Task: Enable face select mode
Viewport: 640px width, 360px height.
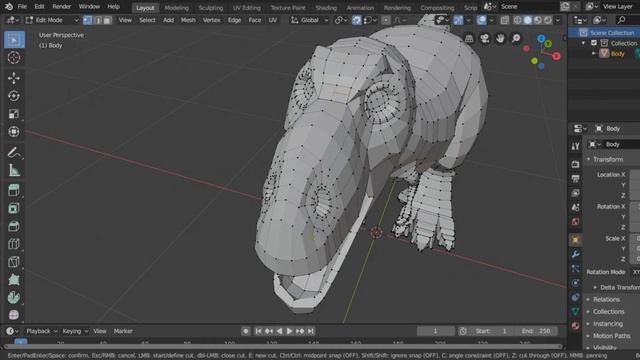Action: point(107,20)
